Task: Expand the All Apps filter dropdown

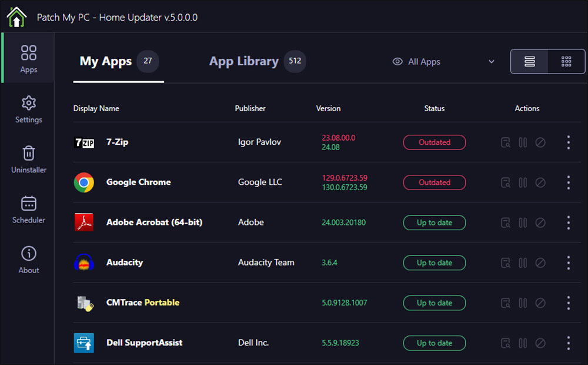Action: [443, 62]
